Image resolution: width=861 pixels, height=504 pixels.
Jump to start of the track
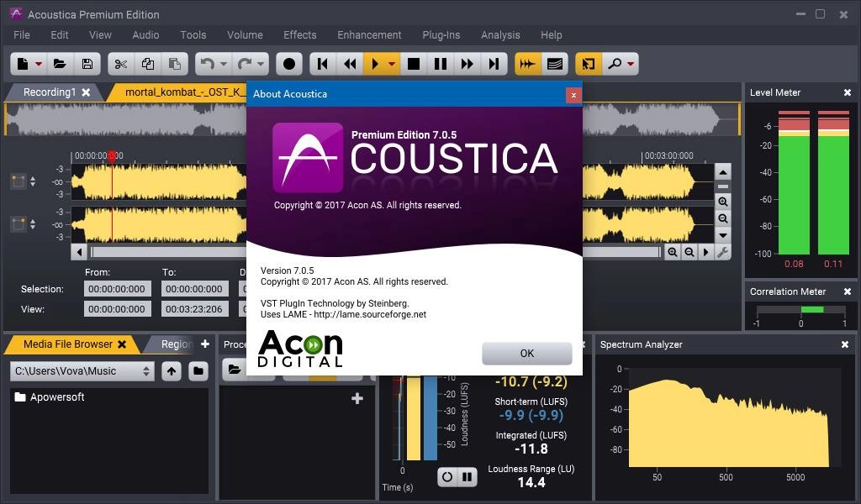click(323, 64)
